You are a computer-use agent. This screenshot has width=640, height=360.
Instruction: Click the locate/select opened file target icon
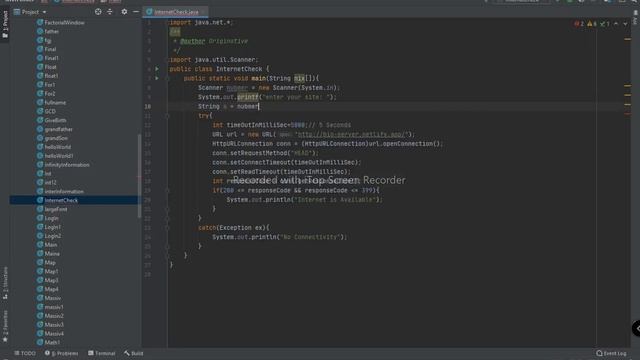pyautogui.click(x=98, y=12)
